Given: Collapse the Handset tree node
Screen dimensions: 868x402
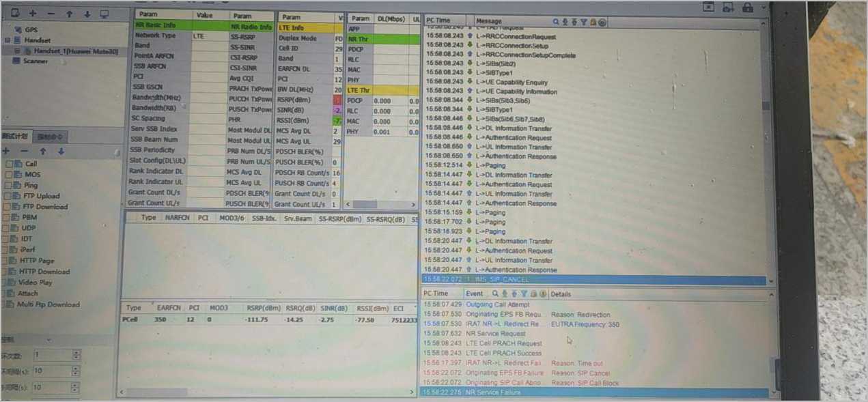Looking at the screenshot, I should point(7,40).
